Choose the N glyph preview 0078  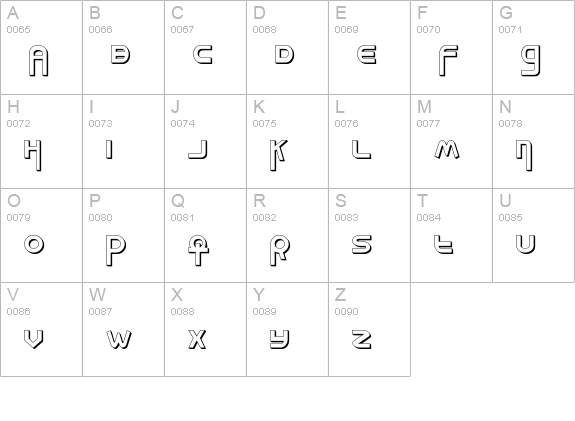(x=524, y=155)
